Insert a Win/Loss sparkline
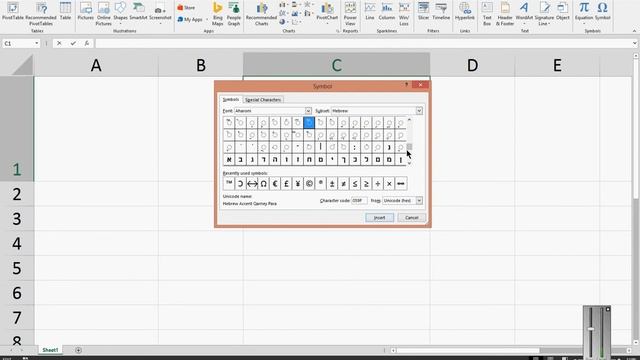The image size is (640, 360). tap(404, 14)
